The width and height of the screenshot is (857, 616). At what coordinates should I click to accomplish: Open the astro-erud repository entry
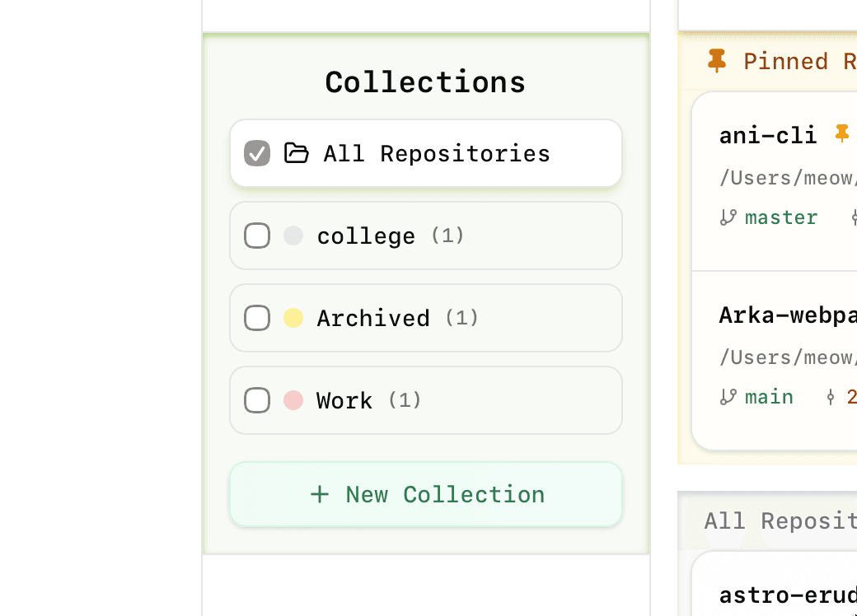pyautogui.click(x=787, y=594)
